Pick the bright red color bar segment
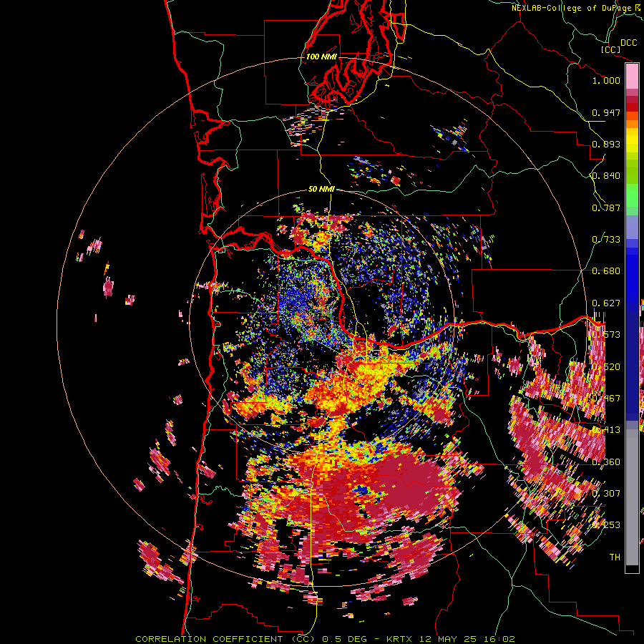Screen dimensions: 644x644 tap(632, 107)
